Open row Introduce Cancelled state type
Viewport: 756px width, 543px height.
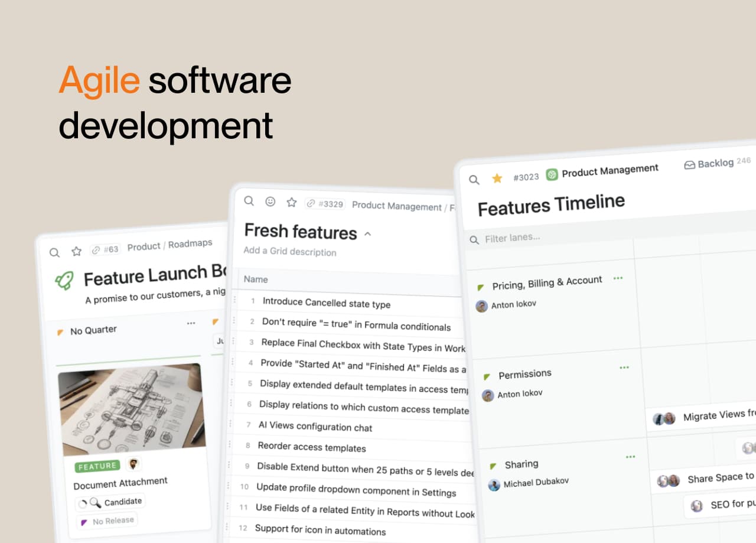click(327, 303)
